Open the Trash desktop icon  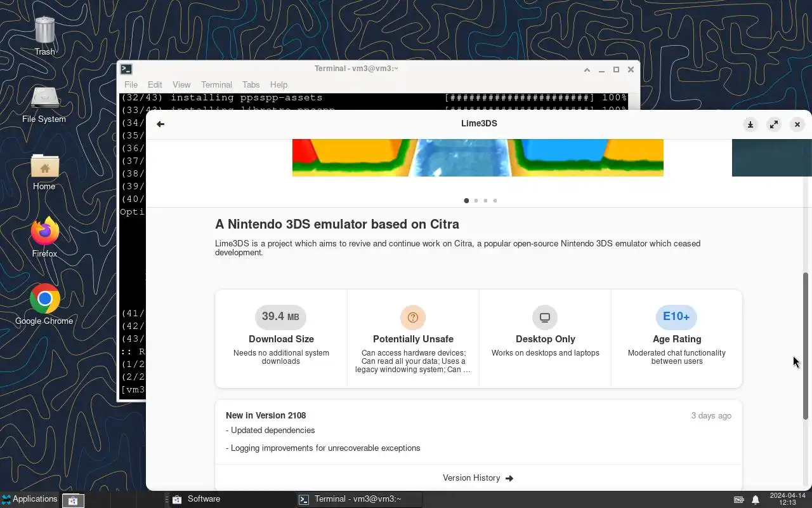pos(44,36)
